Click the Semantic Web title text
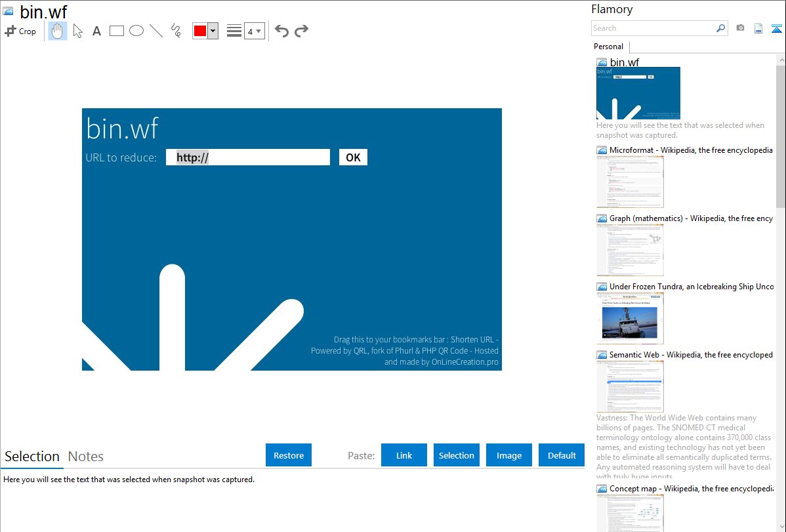Image resolution: width=786 pixels, height=532 pixels. click(691, 354)
